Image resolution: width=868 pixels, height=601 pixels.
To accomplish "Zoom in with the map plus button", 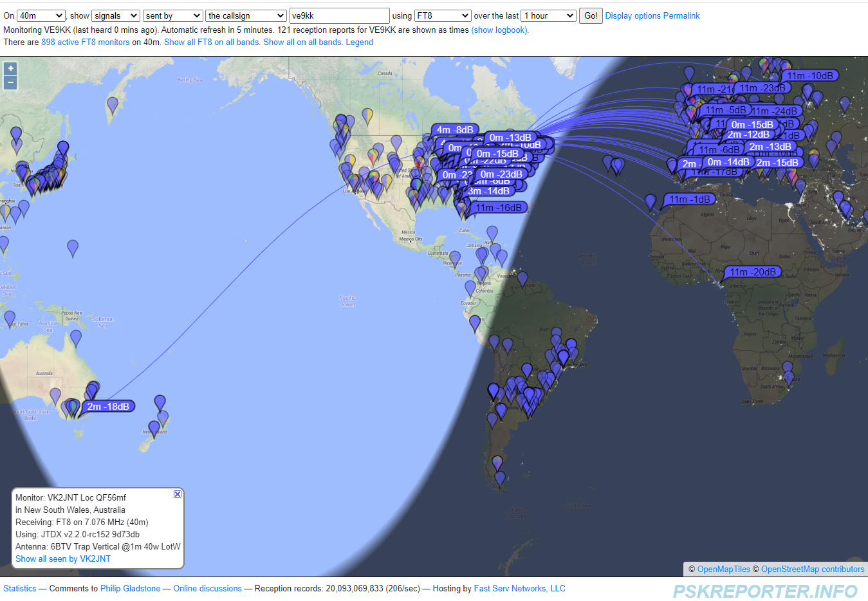I will tap(10, 69).
